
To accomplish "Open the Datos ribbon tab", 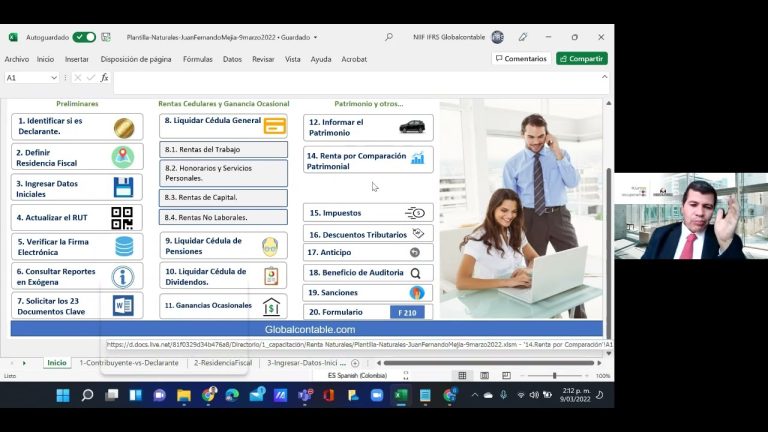I will pos(232,59).
